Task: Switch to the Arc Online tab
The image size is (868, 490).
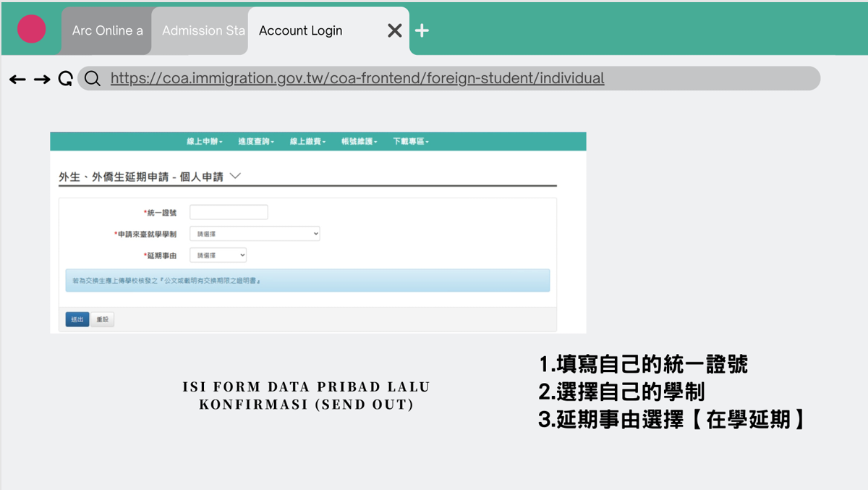Action: point(107,30)
